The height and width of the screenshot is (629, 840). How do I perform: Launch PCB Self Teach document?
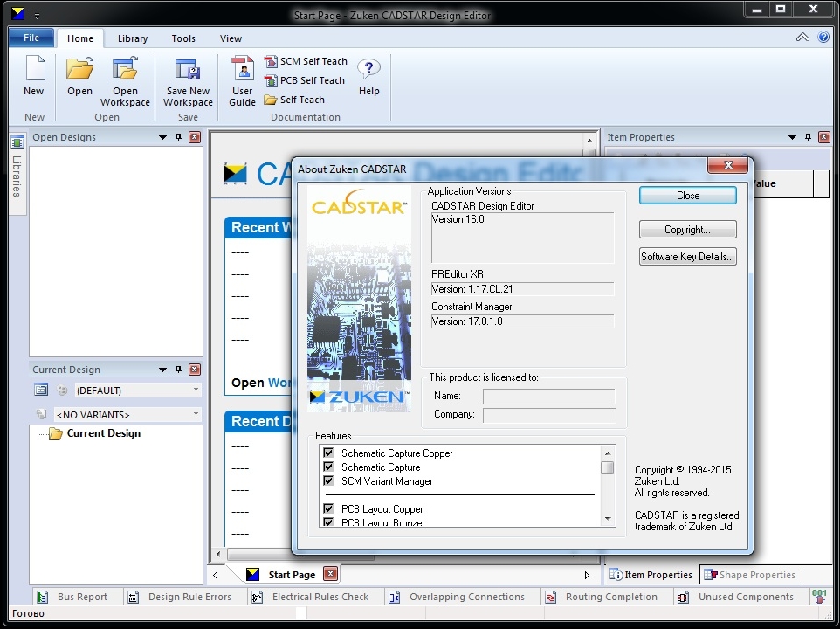(304, 80)
